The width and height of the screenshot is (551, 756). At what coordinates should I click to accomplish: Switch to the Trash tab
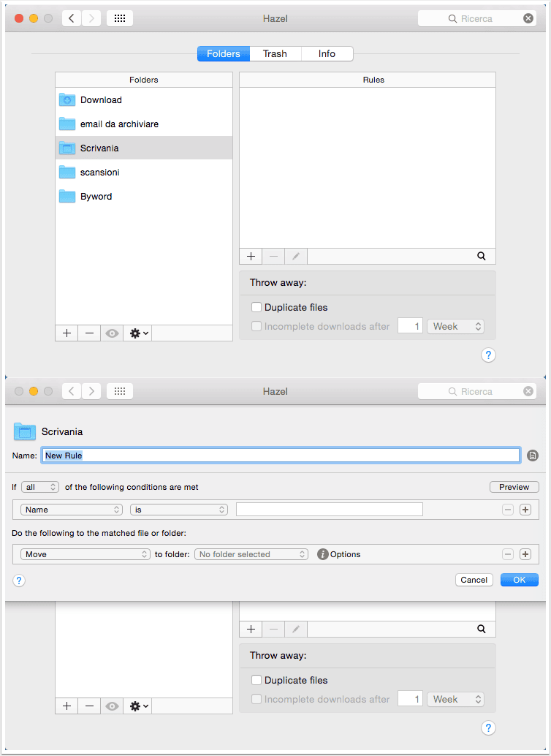pyautogui.click(x=275, y=53)
